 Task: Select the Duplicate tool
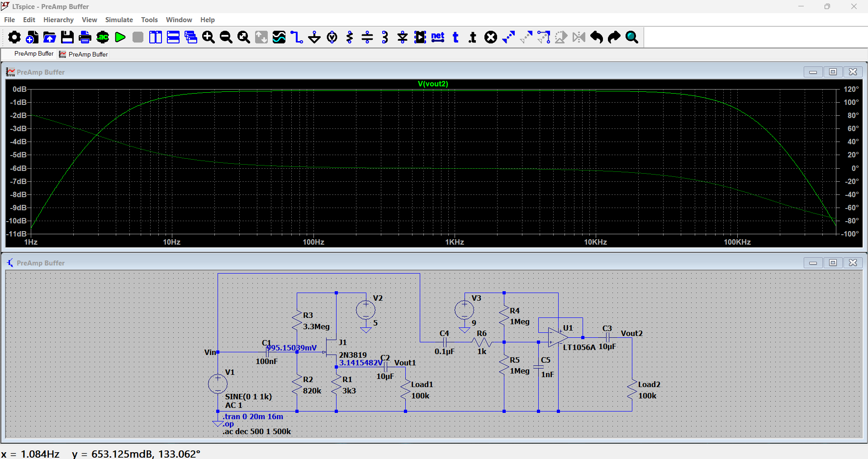tap(508, 37)
